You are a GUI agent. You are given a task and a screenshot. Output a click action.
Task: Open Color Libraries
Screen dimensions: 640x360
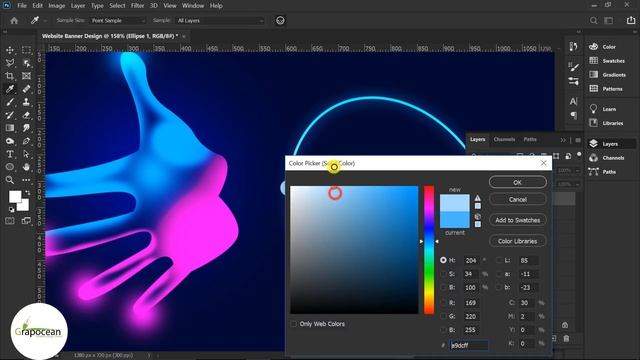[x=518, y=241]
